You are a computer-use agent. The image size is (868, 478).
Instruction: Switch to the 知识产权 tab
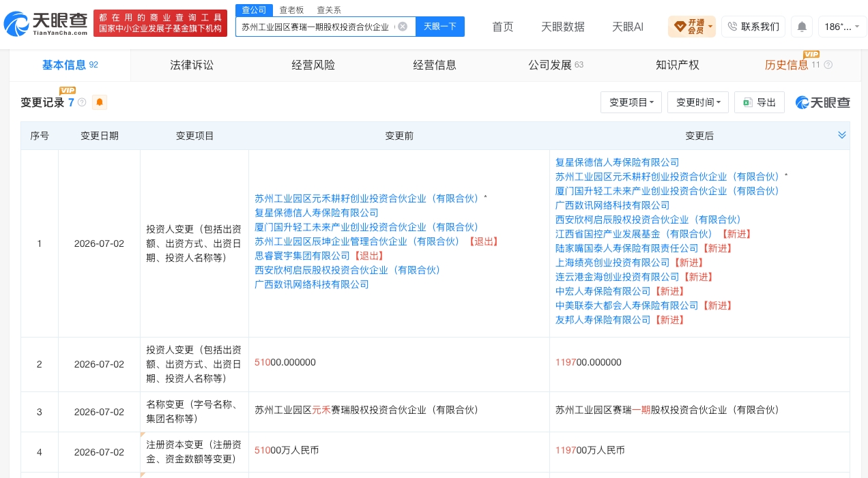point(678,65)
